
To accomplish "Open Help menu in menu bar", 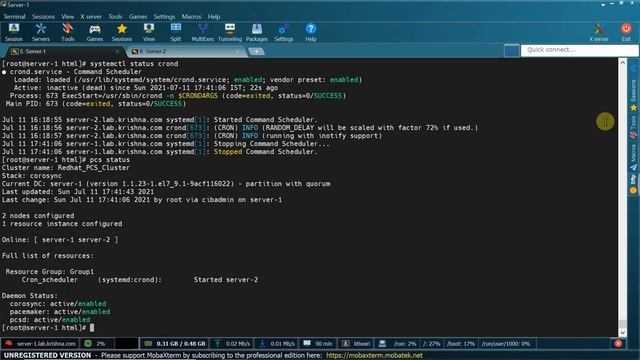I will [x=214, y=17].
